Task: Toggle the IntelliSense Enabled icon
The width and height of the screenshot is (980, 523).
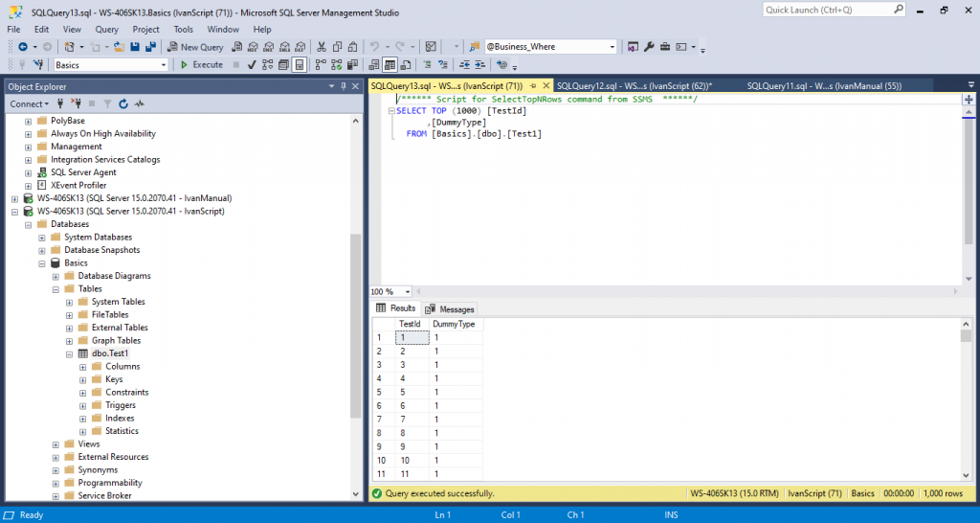Action: (300, 64)
